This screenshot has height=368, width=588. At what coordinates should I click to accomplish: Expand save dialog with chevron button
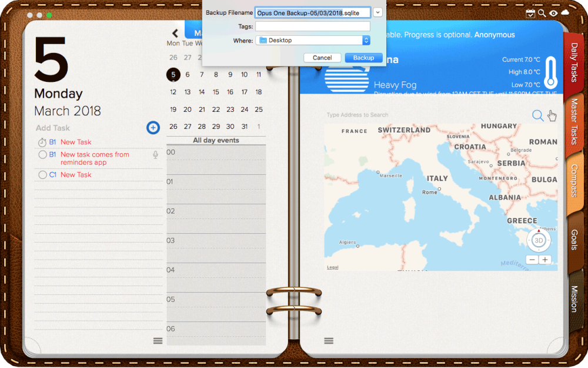point(377,12)
